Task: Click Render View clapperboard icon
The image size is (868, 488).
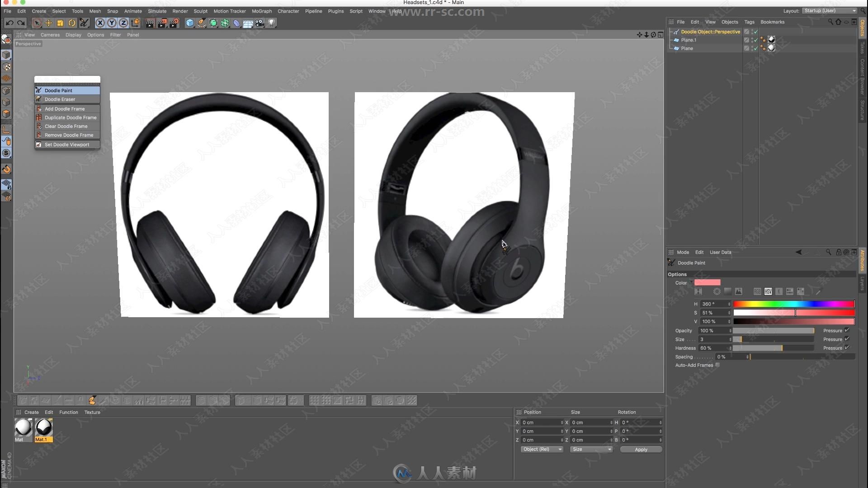Action: (151, 23)
